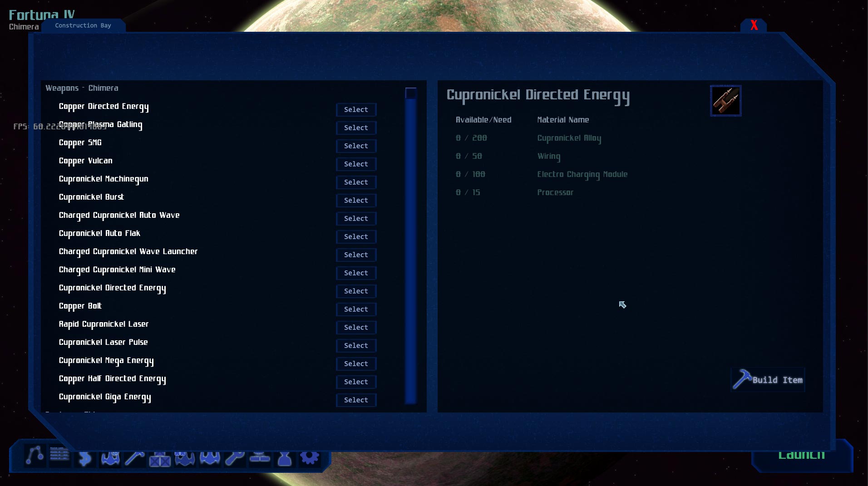Select the Cupronickel Auto Flak

pos(356,237)
